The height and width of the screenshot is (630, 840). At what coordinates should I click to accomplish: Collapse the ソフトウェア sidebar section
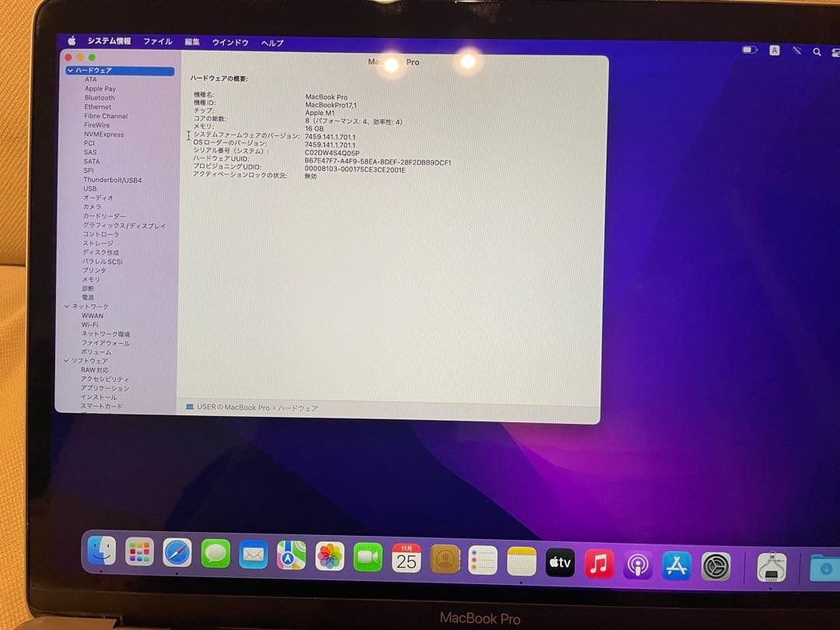tap(66, 360)
